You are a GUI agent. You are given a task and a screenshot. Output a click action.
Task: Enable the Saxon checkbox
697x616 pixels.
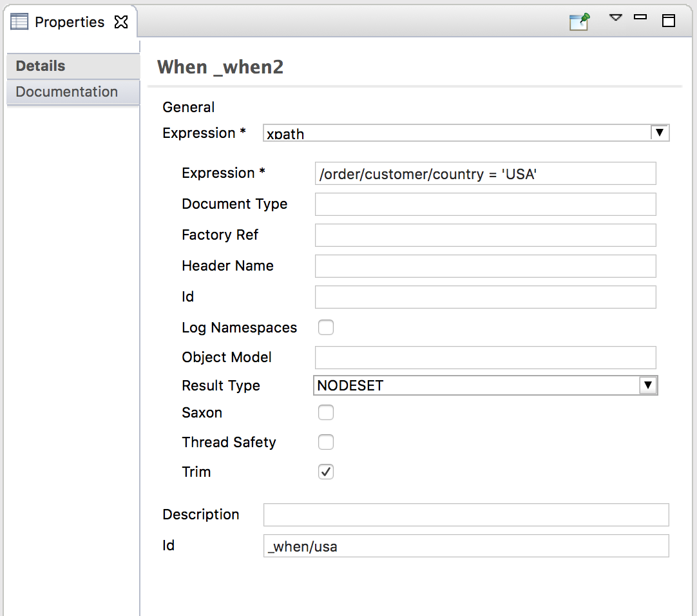tap(326, 412)
